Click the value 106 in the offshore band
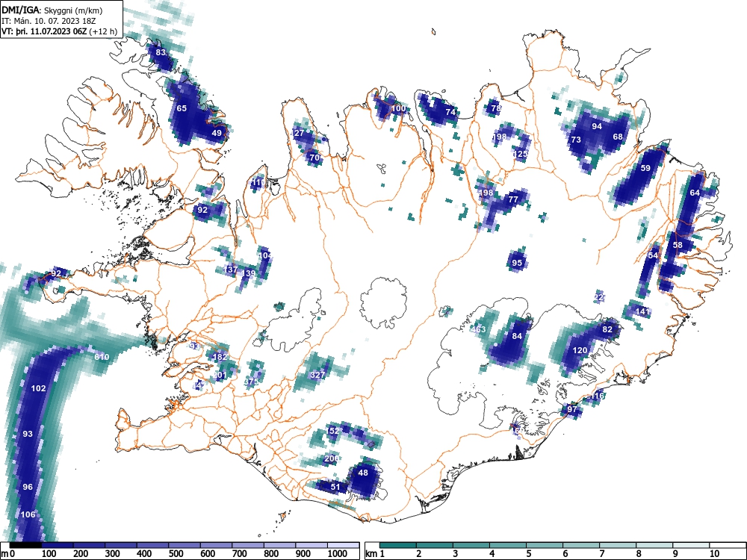Image resolution: width=747 pixels, height=560 pixels. coord(28,514)
